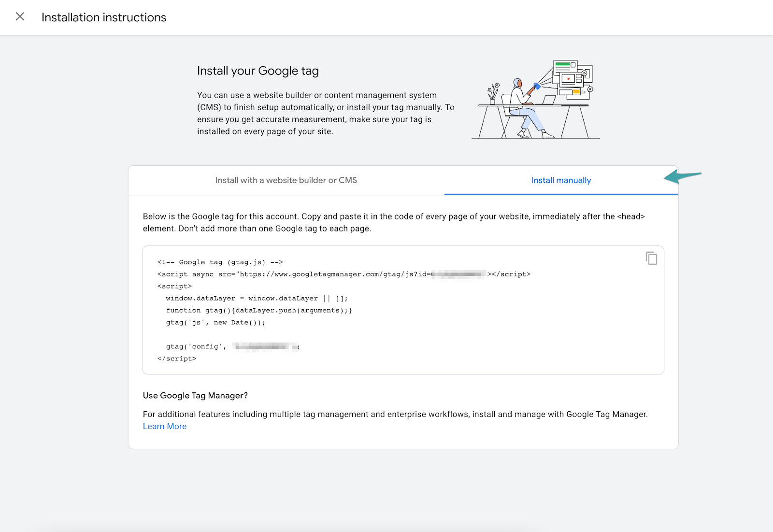This screenshot has width=773, height=532.
Task: Click the setup description under the heading
Action: 325,113
